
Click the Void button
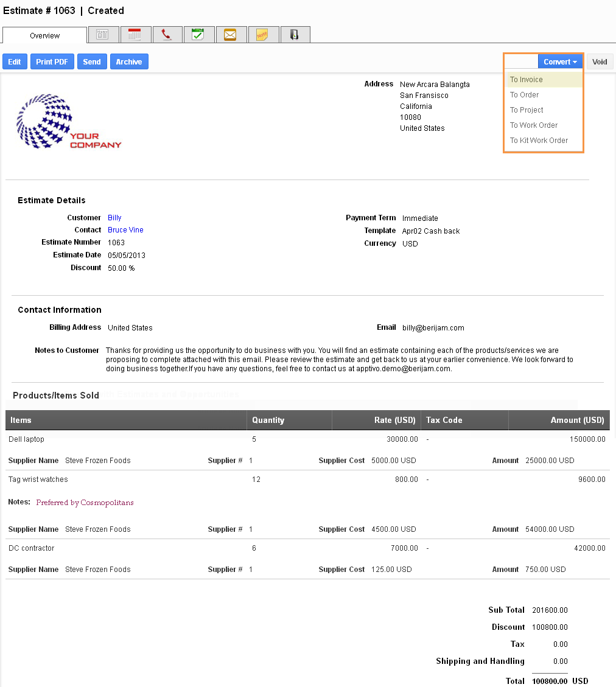pyautogui.click(x=599, y=61)
